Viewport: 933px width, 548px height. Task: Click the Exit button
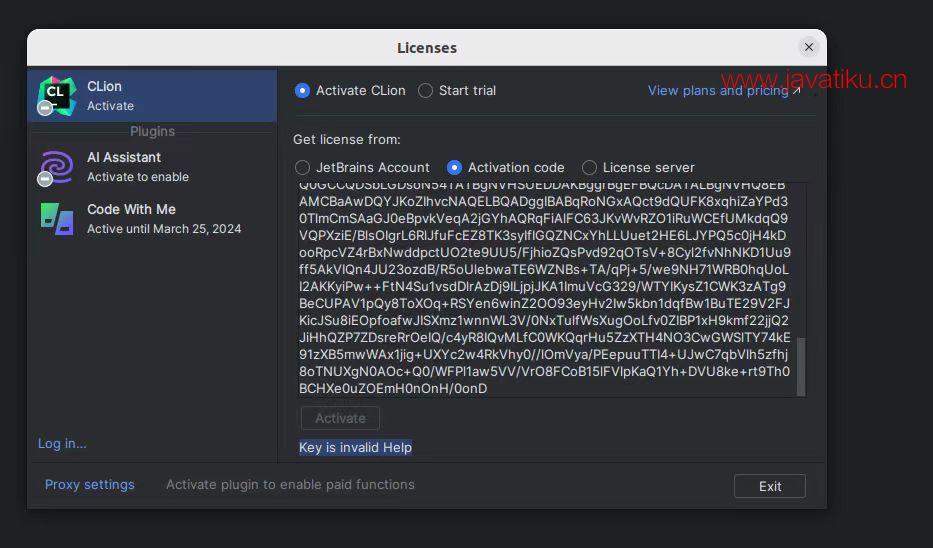(x=770, y=486)
